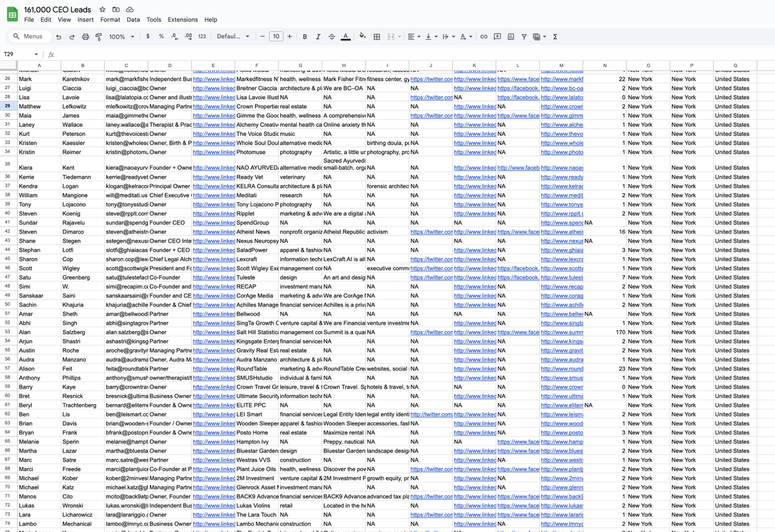Open the merge type dropdown arrow
The height and width of the screenshot is (532, 775).
[399, 37]
